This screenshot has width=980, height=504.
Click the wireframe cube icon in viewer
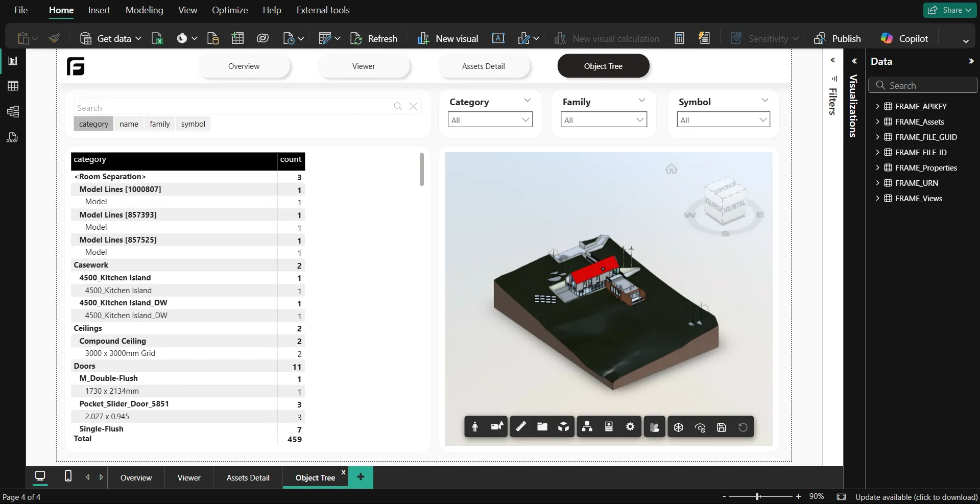[678, 427]
